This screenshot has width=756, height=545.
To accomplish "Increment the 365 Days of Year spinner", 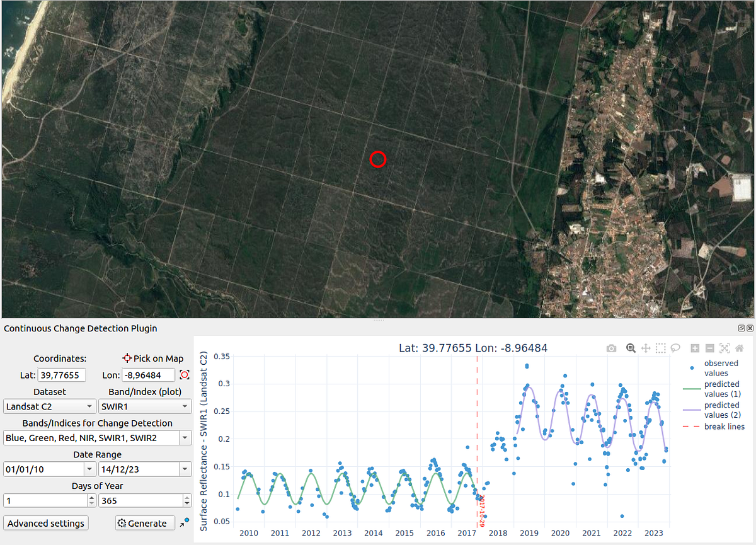I will tap(187, 497).
